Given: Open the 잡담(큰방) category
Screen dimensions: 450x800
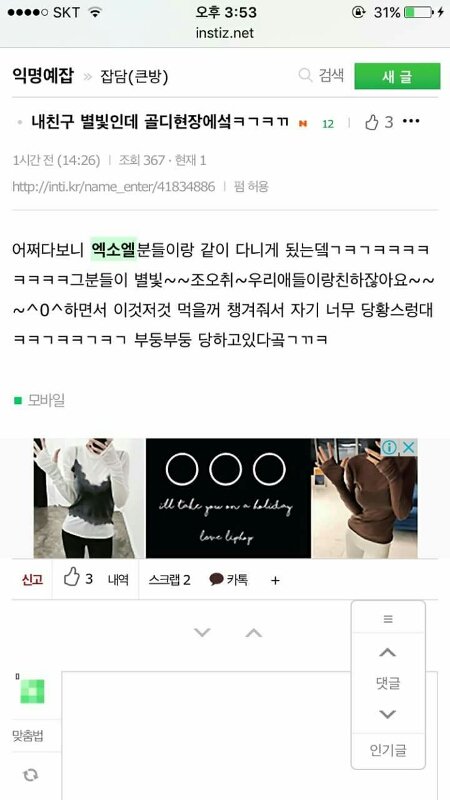Looking at the screenshot, I should coord(134,77).
